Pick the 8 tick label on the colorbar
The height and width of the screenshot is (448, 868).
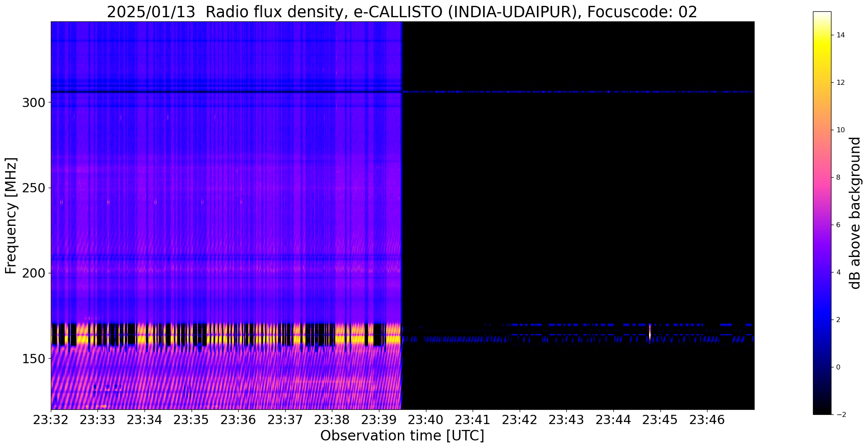[x=838, y=178]
